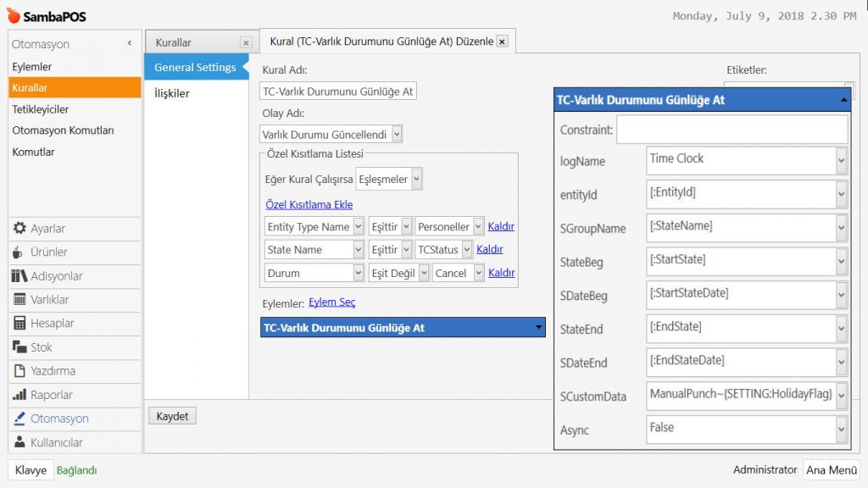
Task: Click the Ürünler coffee cup icon
Action: click(19, 252)
